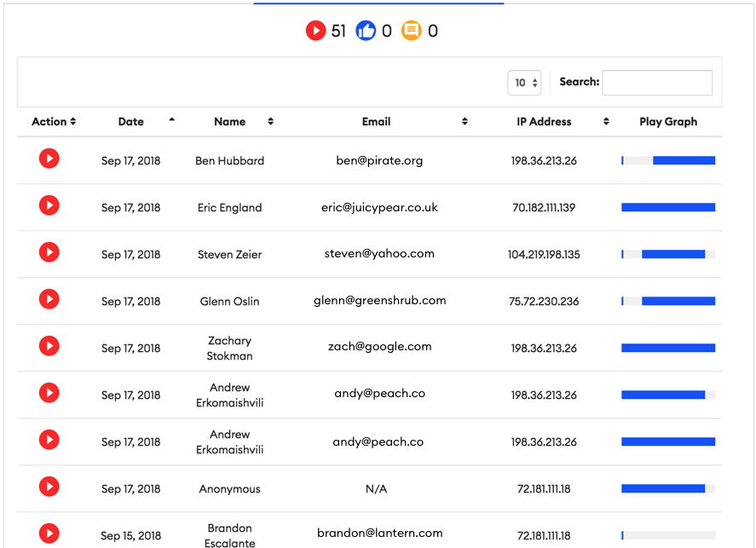Click Brandon Escalante's play graph bar
The image size is (756, 548).
pyautogui.click(x=668, y=535)
